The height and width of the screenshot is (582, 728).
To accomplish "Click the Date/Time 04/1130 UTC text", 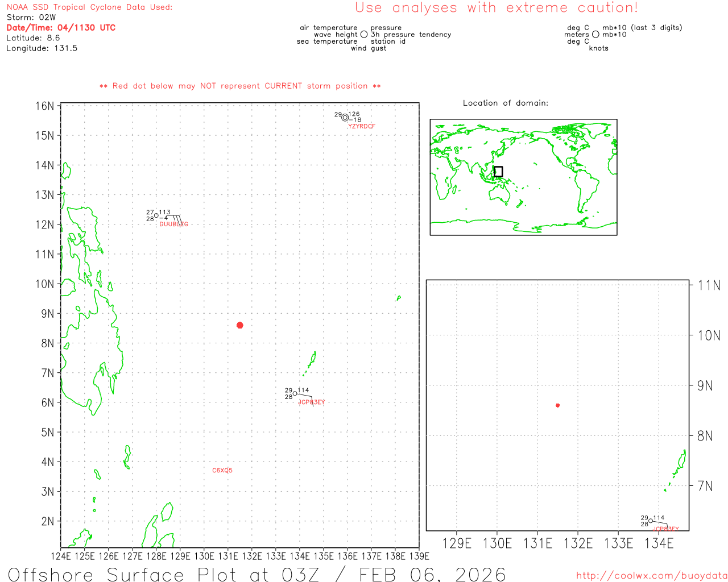I will click(61, 27).
